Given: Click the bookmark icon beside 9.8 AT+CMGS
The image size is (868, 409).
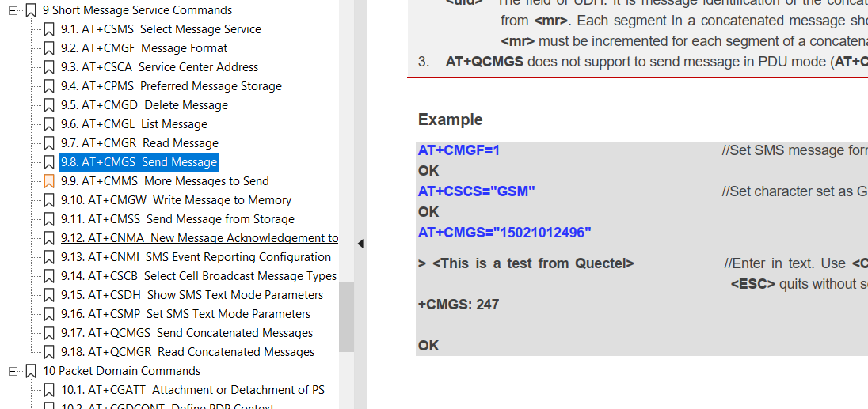Looking at the screenshot, I should tap(49, 162).
